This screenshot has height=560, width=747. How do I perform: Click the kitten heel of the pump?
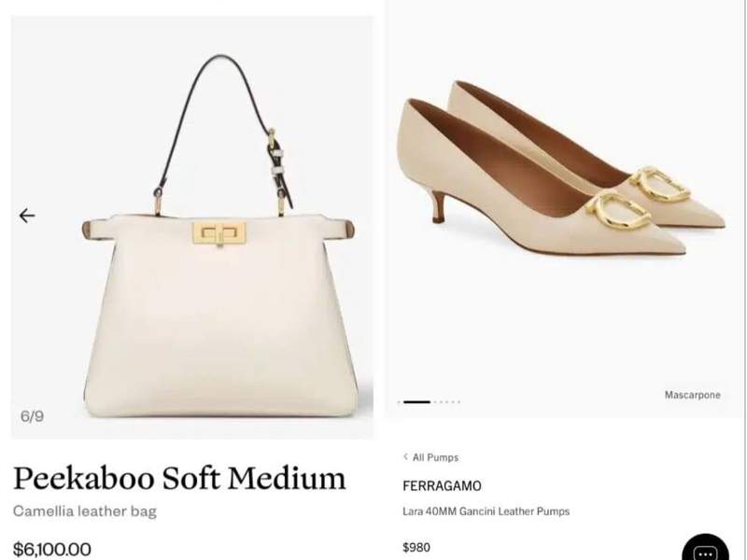point(438,204)
